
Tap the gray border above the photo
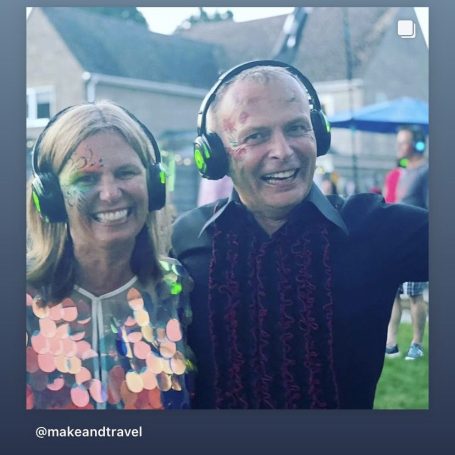tap(227, 3)
